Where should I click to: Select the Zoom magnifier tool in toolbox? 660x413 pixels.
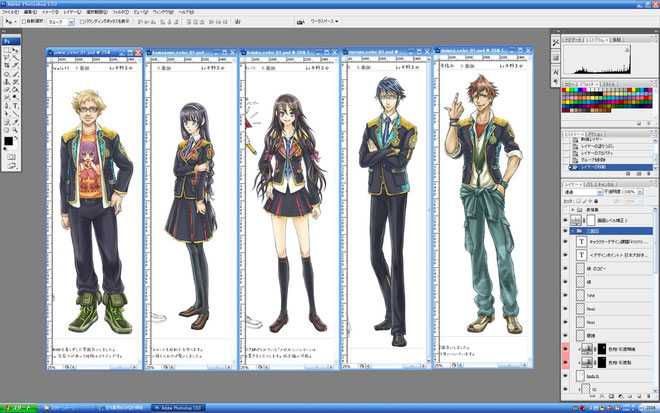tap(15, 130)
